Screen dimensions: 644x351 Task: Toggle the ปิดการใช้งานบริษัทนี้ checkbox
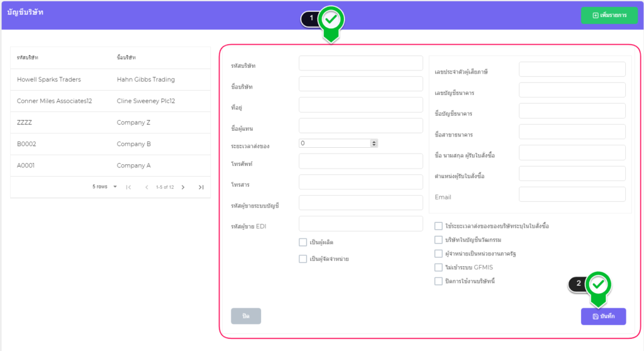[x=438, y=281]
